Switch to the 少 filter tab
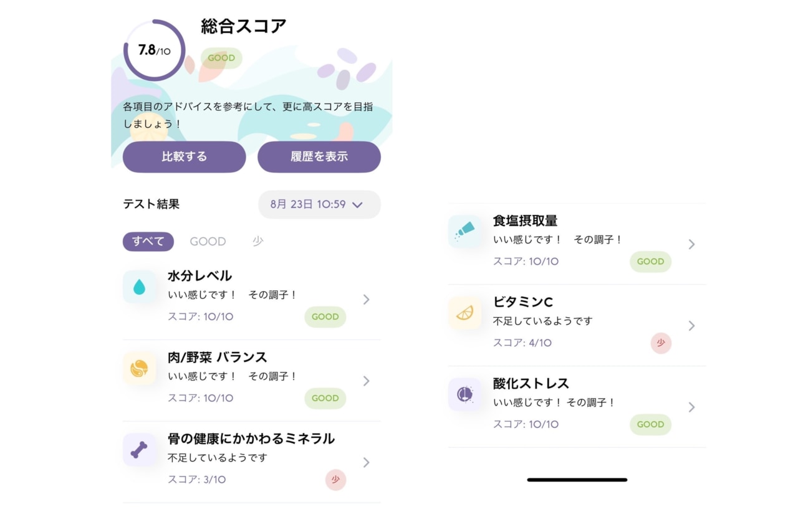 coord(257,242)
